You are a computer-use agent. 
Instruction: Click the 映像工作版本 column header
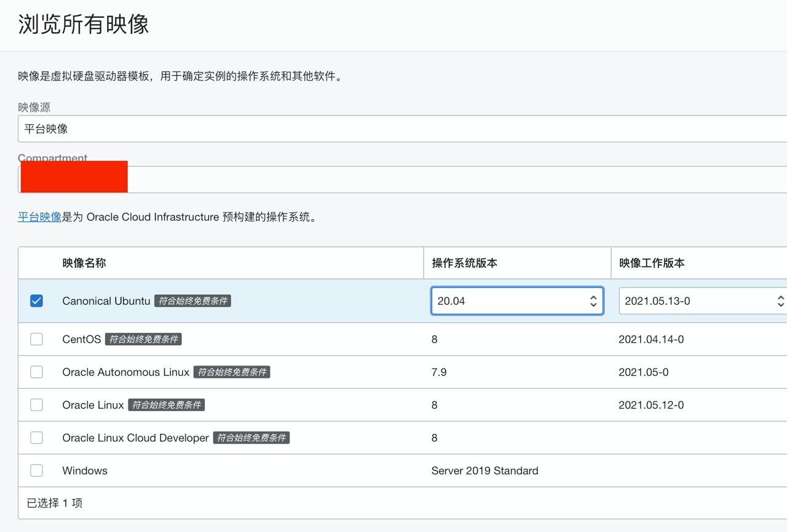coord(652,263)
